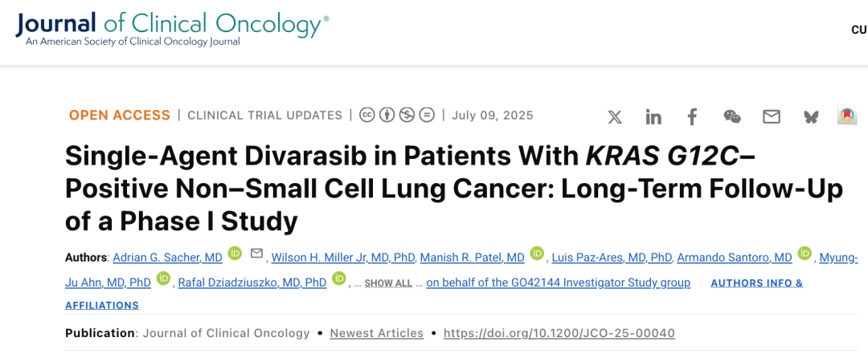Viewport: 868px width, 354px height.
Task: Open Manish R. Patel's ORCID icon
Action: 537,254
